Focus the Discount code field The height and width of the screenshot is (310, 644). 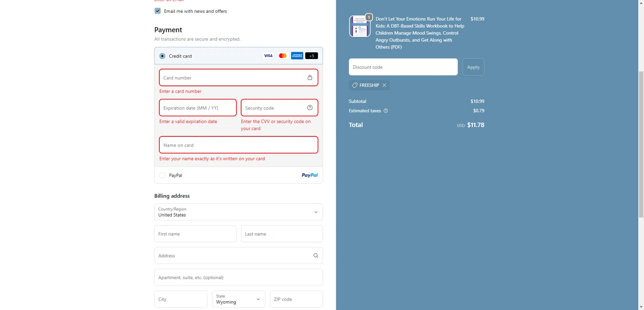click(403, 67)
